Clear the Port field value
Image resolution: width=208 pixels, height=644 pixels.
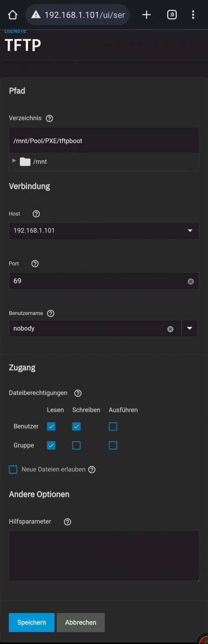(x=190, y=281)
